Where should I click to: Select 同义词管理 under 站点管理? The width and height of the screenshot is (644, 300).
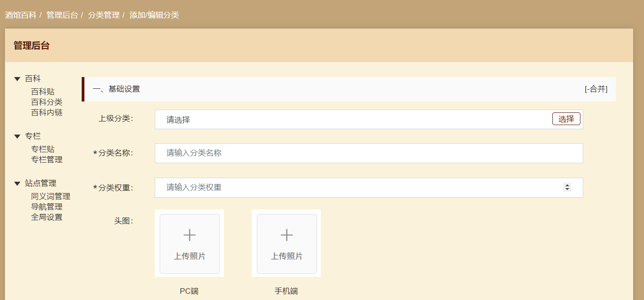[50, 196]
